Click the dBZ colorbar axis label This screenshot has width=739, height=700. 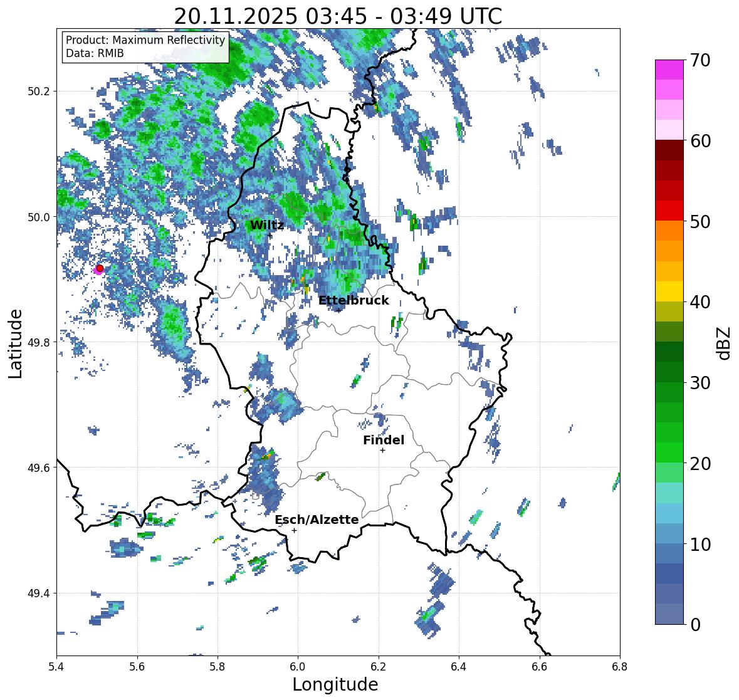click(x=725, y=343)
